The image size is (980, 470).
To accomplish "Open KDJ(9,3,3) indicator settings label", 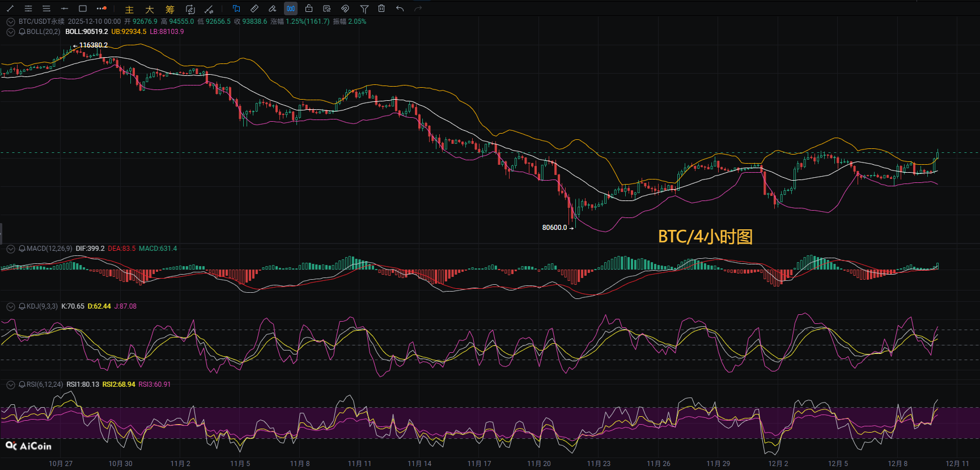I will point(42,306).
